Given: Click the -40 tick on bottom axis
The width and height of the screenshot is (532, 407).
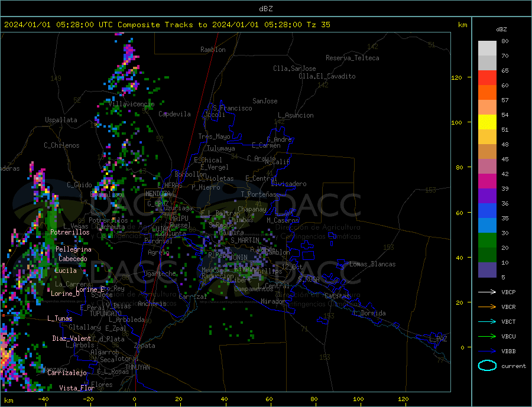Looking at the screenshot, I should pos(43,399).
